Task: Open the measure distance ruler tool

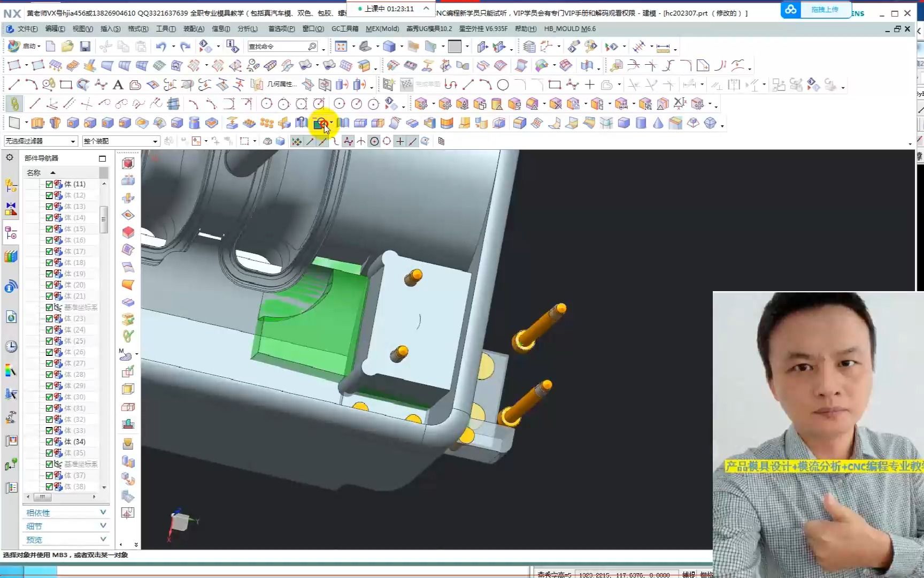Action: click(x=663, y=48)
